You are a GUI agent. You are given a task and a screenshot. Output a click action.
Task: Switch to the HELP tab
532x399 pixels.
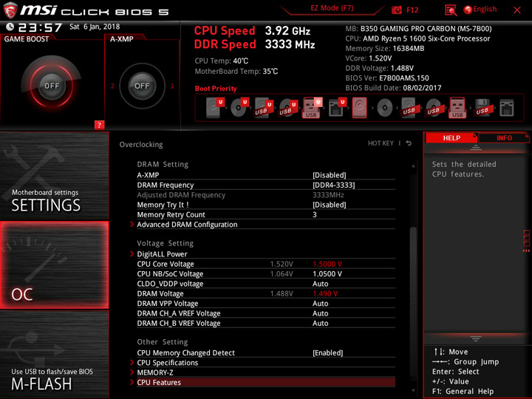tap(451, 138)
